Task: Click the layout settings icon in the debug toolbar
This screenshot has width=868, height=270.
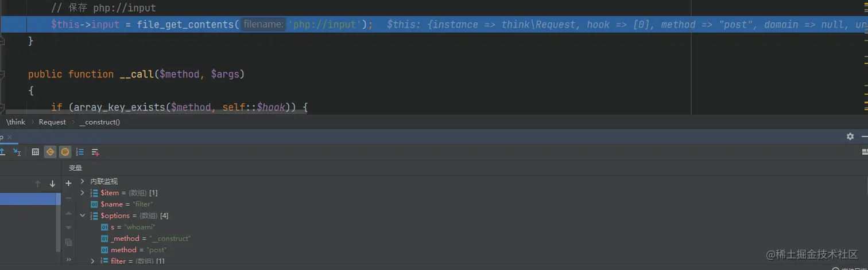Action: tap(865, 152)
